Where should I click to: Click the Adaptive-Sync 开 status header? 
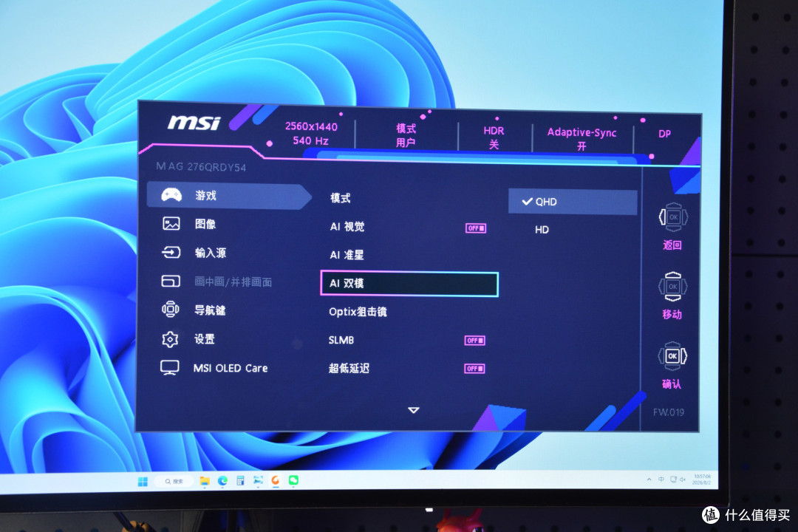pyautogui.click(x=582, y=139)
